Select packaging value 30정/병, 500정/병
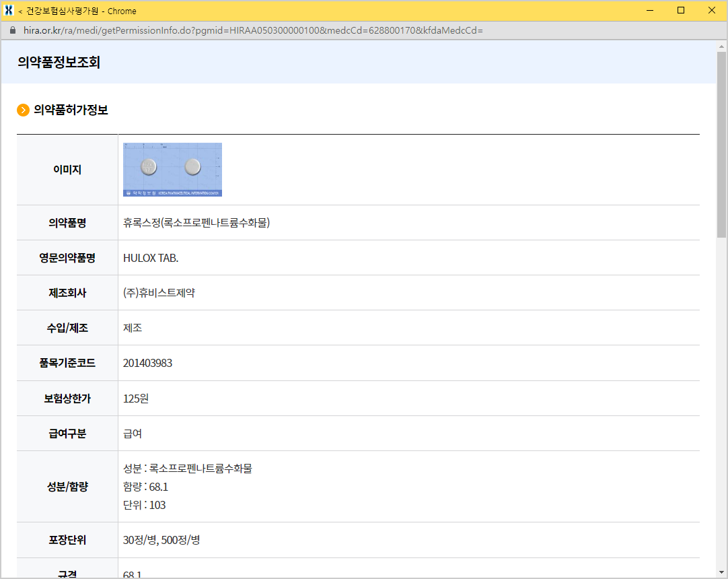This screenshot has width=728, height=579. pyautogui.click(x=161, y=540)
